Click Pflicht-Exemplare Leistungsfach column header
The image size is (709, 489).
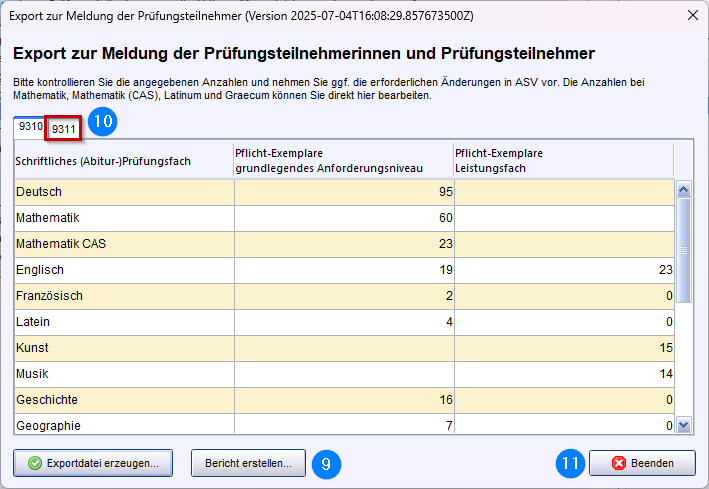tap(563, 161)
